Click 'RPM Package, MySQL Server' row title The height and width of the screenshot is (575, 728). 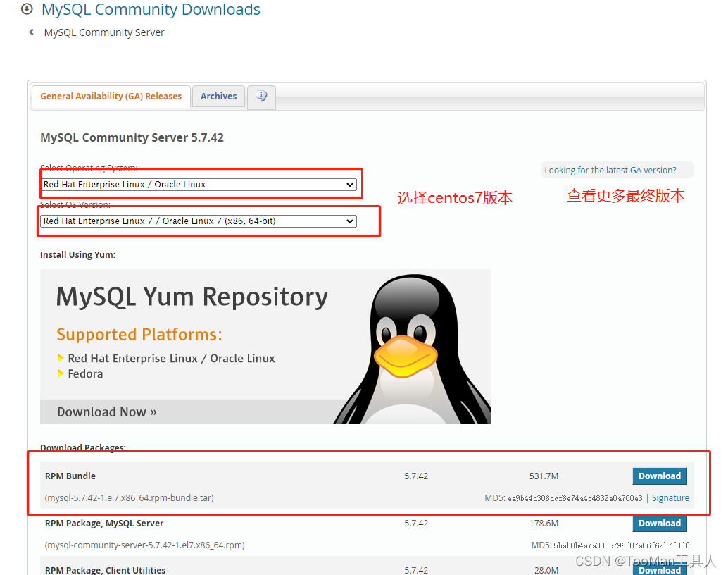tap(104, 524)
